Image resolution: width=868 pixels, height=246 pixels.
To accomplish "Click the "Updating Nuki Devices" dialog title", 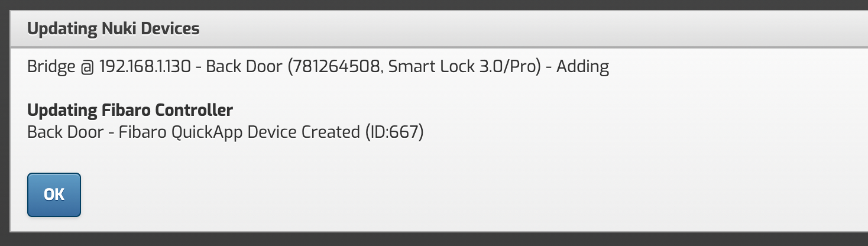I will coord(113,29).
